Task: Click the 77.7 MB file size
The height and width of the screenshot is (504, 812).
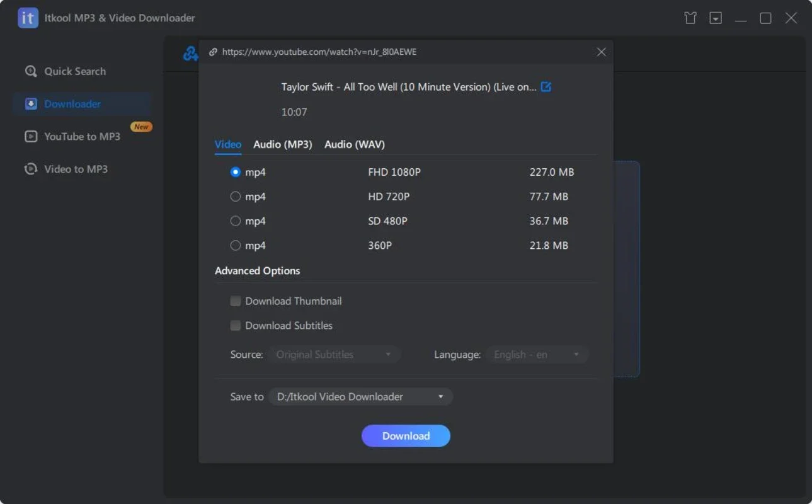Action: tap(549, 197)
